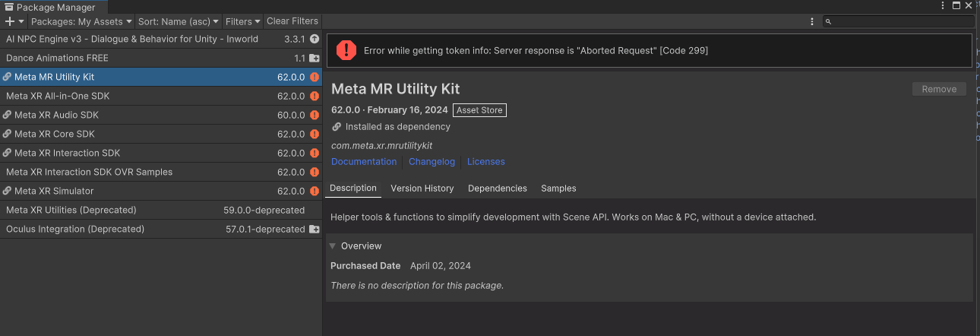
Task: Click update arrow icon for AI NPC Engine
Action: (x=315, y=39)
